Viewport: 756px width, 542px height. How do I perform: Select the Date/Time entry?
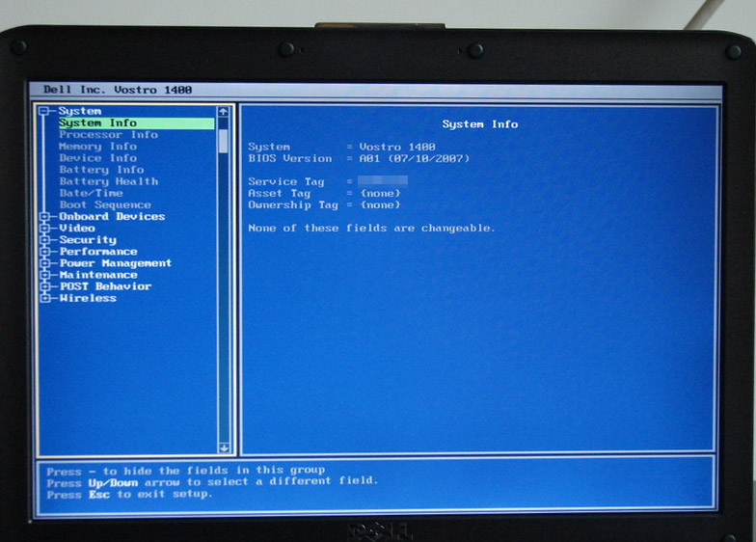tap(91, 193)
